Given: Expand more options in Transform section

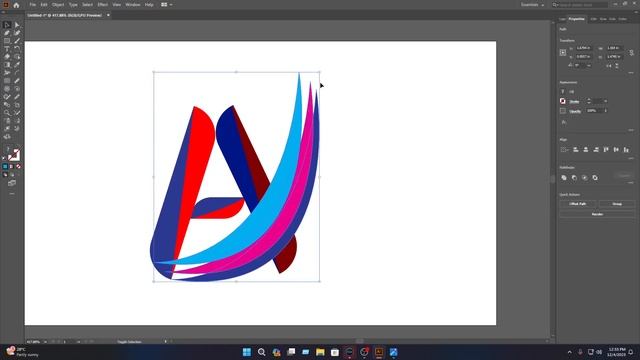Looking at the screenshot, I should (x=631, y=73).
